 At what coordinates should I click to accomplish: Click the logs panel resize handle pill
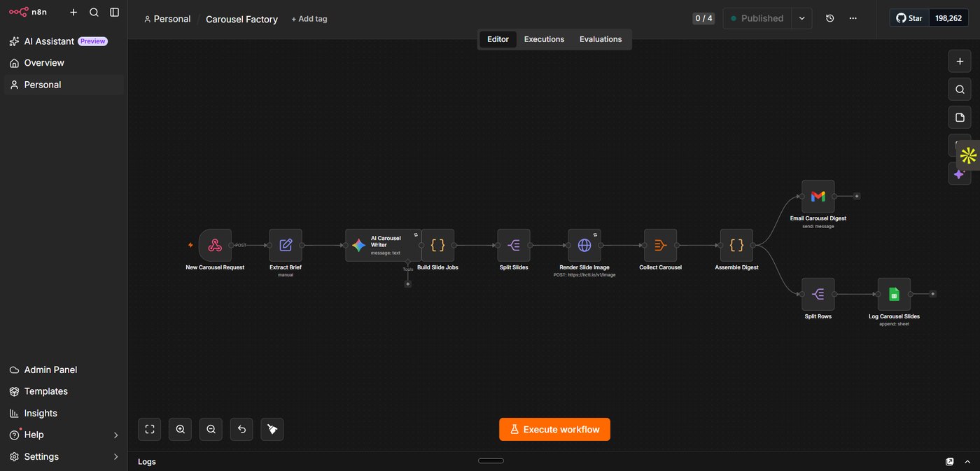491,461
